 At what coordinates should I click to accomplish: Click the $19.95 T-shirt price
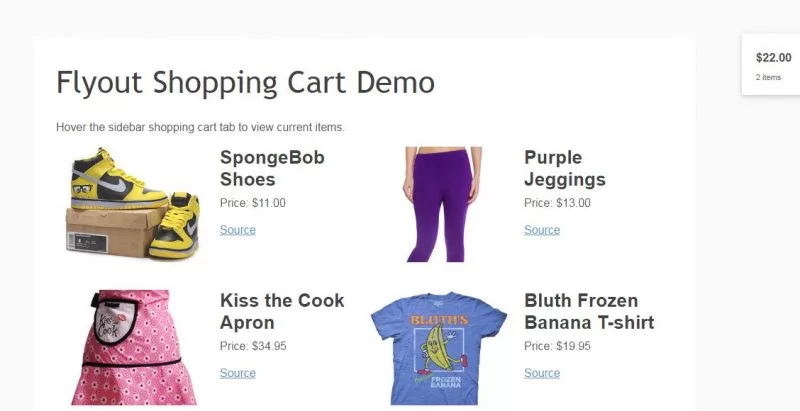click(557, 346)
